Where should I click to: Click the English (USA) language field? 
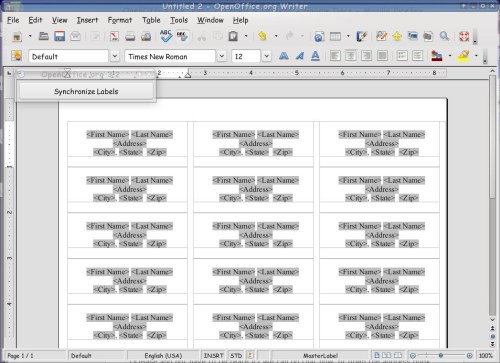(x=163, y=356)
